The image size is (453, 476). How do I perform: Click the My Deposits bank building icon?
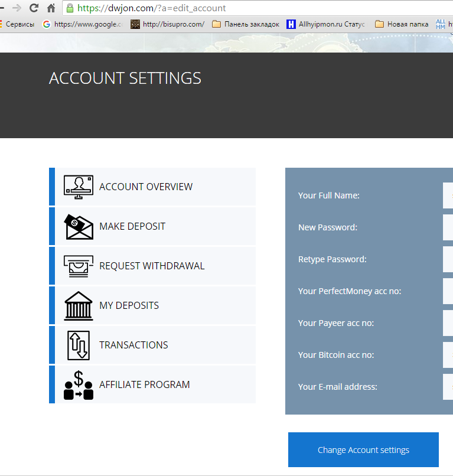point(79,306)
